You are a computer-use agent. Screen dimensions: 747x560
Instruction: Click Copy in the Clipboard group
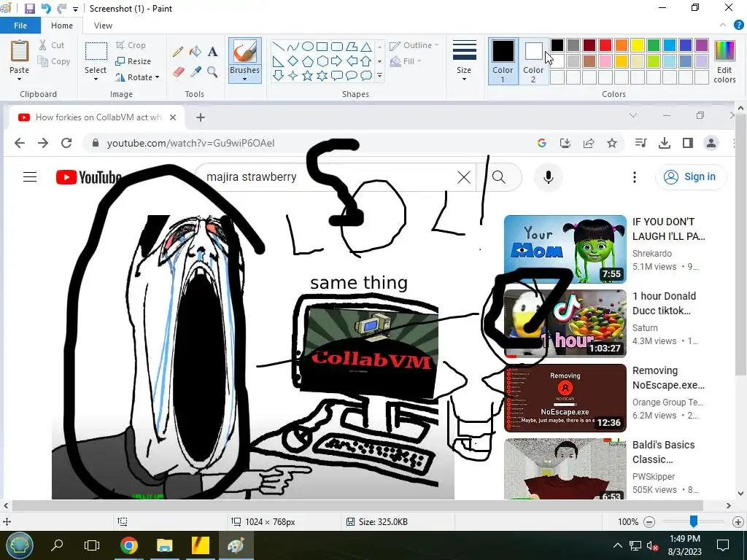54,61
